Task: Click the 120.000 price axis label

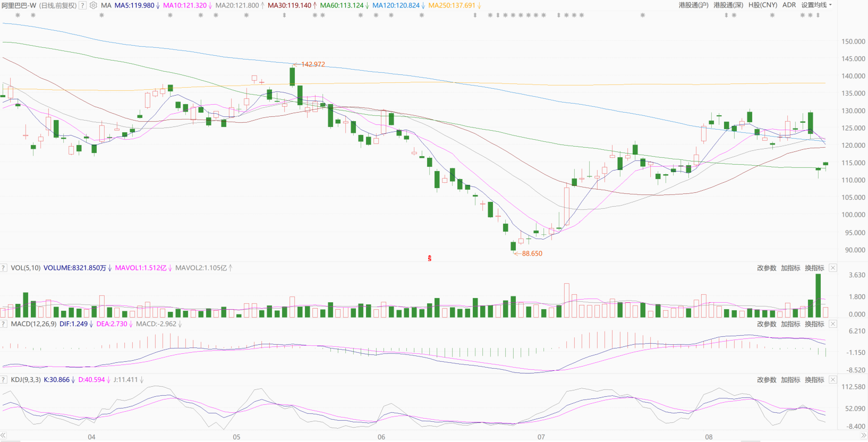Action: pyautogui.click(x=853, y=145)
